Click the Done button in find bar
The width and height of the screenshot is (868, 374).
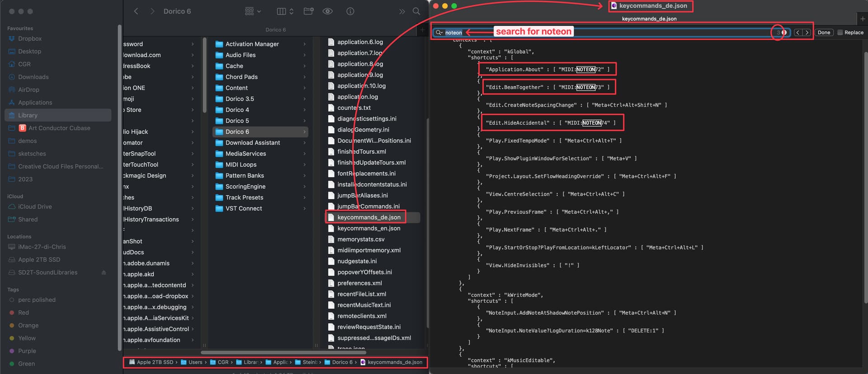(x=824, y=33)
